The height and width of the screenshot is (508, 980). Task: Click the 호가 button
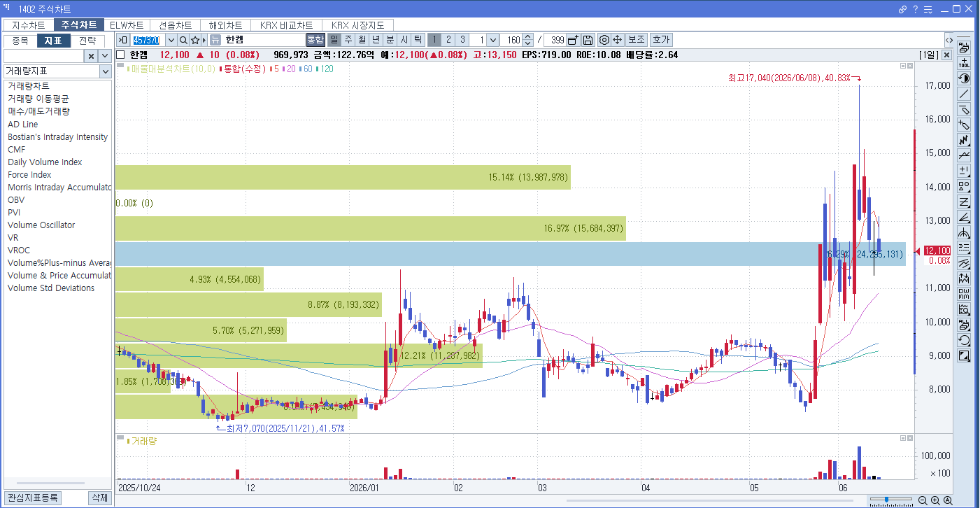(x=660, y=40)
